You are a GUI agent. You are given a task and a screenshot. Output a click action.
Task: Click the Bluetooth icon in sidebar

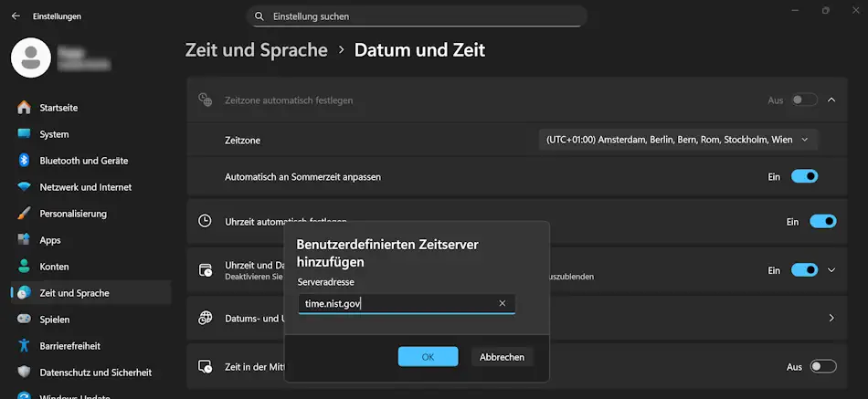pyautogui.click(x=24, y=161)
